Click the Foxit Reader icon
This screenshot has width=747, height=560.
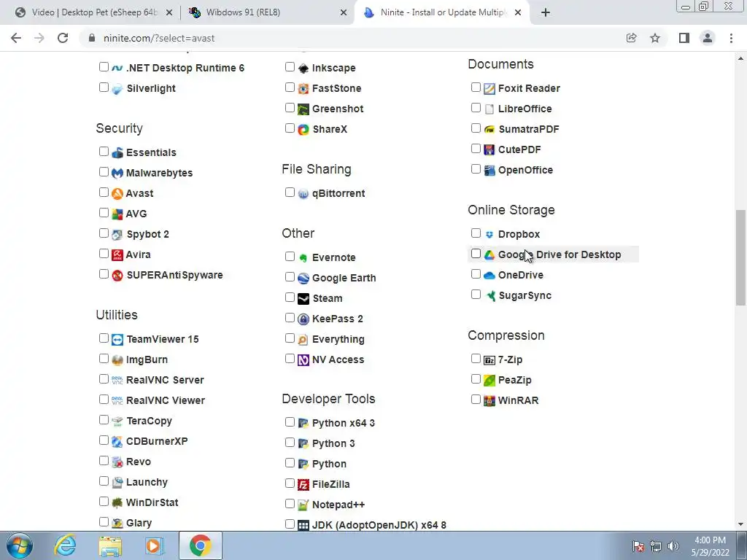pyautogui.click(x=489, y=88)
